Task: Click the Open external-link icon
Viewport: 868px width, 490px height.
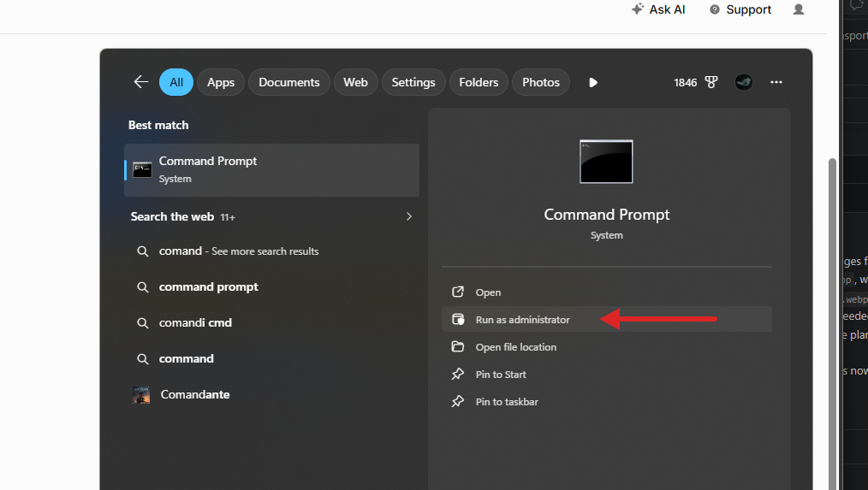Action: pyautogui.click(x=458, y=292)
